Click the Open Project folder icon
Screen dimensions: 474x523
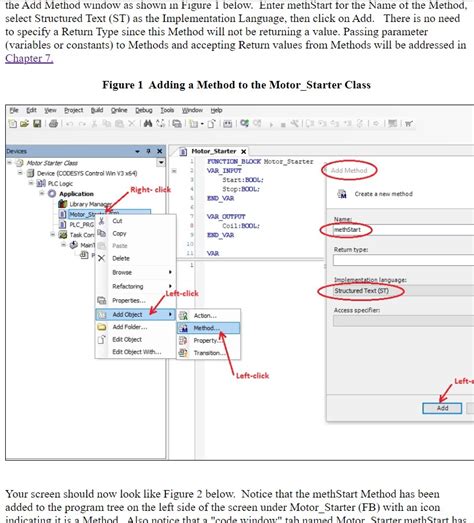click(24, 124)
